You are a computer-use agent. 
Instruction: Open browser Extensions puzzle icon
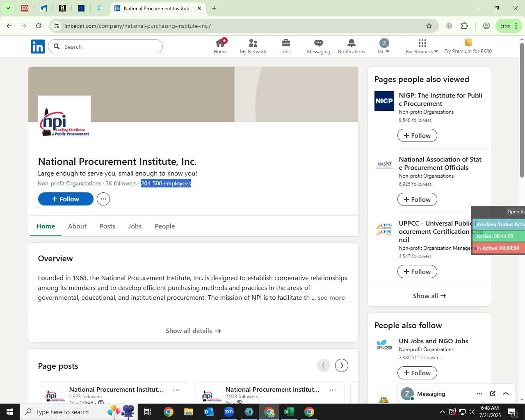pyautogui.click(x=465, y=26)
